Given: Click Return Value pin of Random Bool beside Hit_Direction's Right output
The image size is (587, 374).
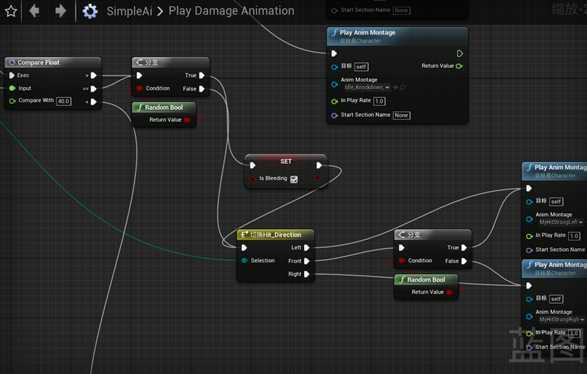Looking at the screenshot, I should [449, 292].
